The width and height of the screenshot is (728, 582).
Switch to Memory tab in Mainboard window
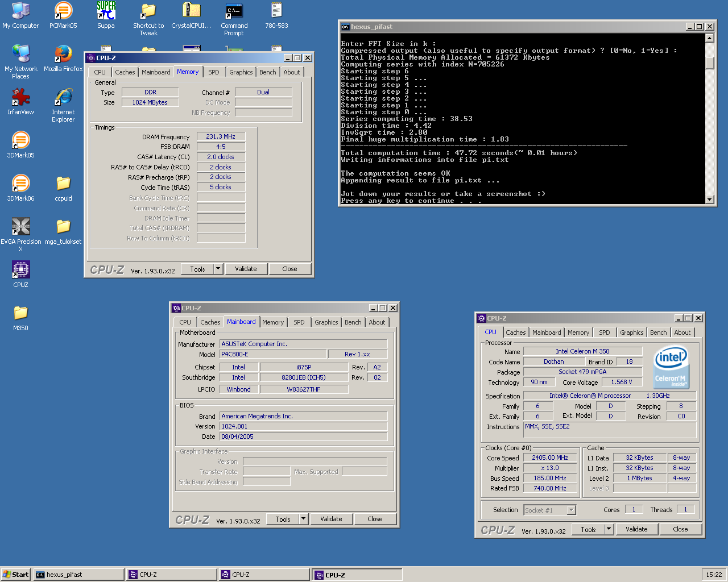pos(273,322)
